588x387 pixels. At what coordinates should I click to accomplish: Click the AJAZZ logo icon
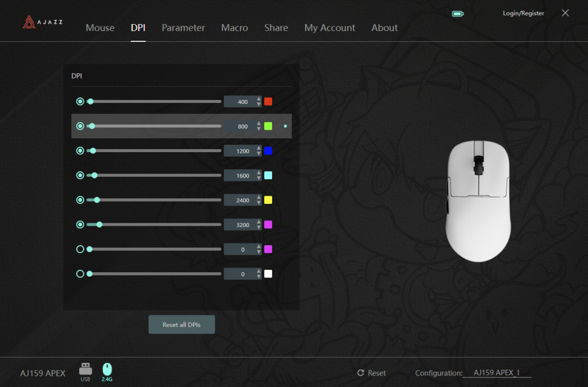(x=29, y=22)
